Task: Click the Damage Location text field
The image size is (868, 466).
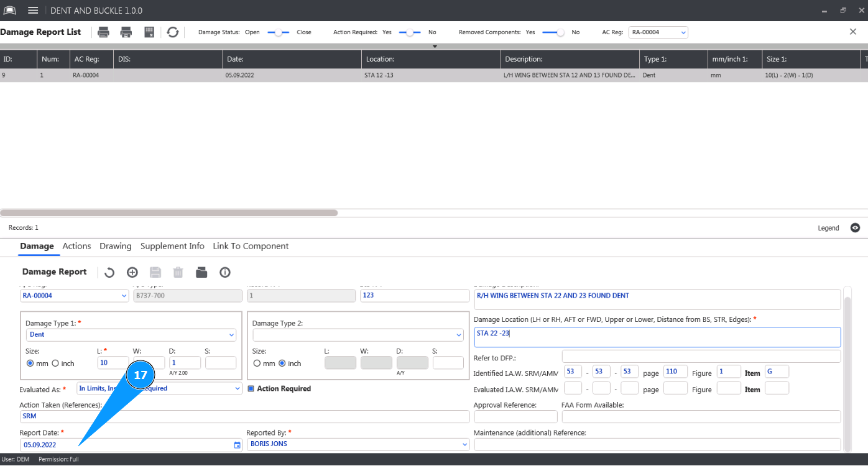Action: pos(657,337)
